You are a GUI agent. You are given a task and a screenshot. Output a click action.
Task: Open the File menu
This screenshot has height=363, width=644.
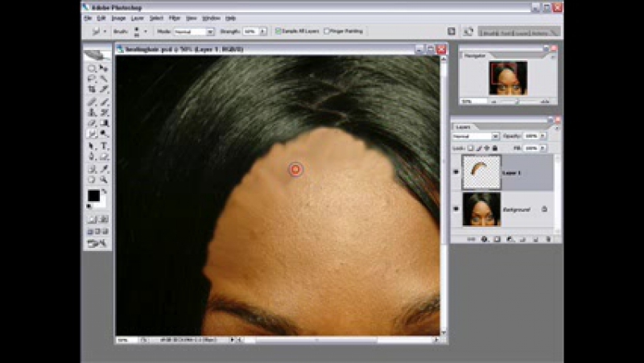coord(88,19)
